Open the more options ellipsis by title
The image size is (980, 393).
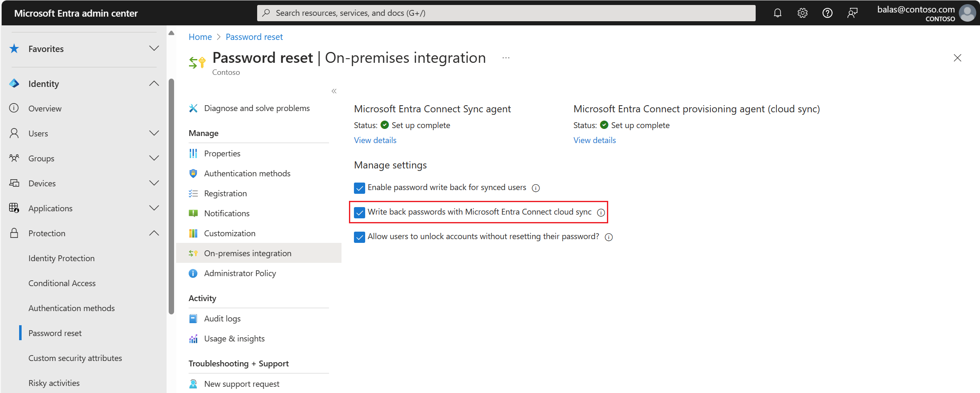point(506,58)
